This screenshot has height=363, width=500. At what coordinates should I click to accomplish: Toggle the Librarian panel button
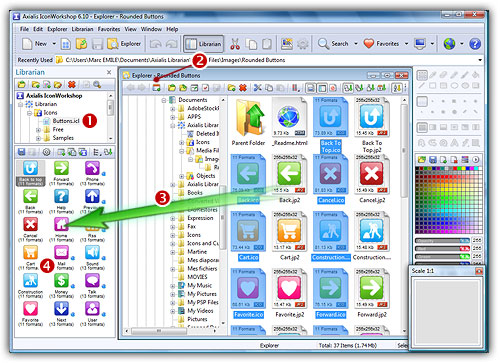(x=204, y=44)
